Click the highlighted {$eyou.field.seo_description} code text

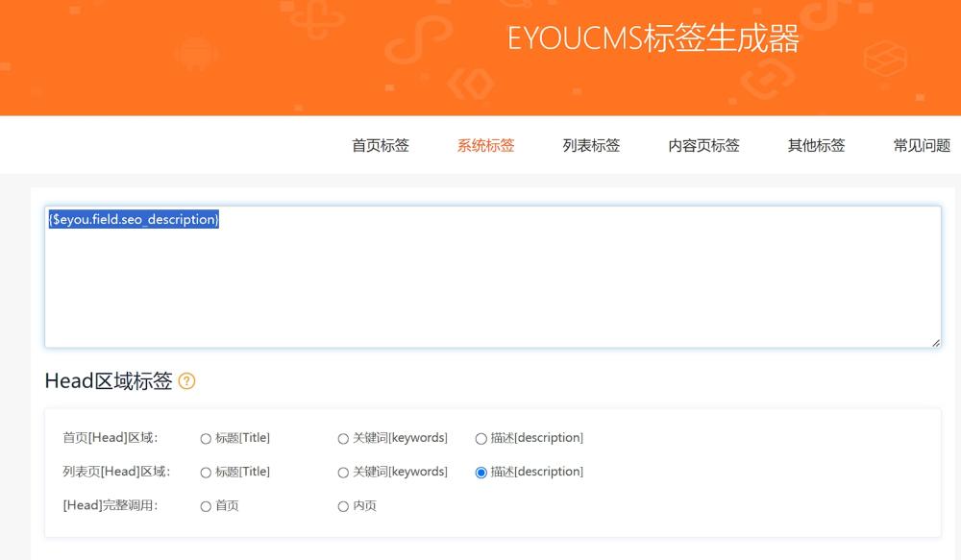(x=134, y=219)
